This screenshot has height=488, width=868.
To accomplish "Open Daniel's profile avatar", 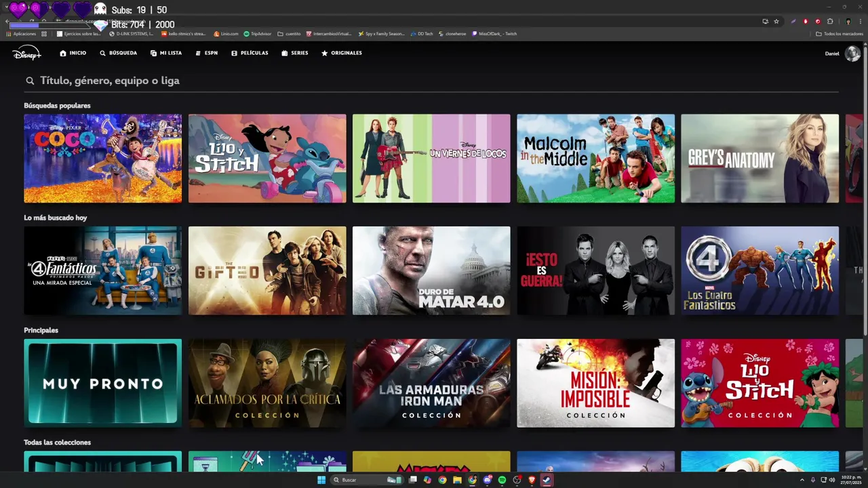I will point(852,54).
